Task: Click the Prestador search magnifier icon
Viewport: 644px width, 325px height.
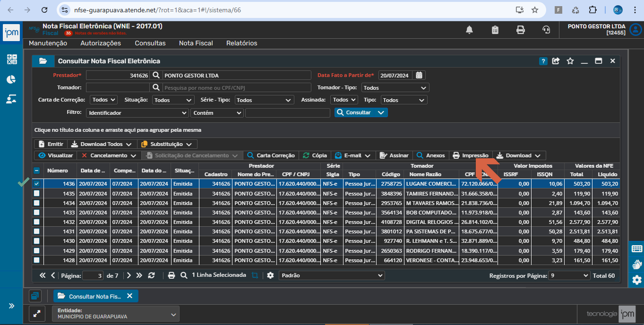Action: point(156,75)
